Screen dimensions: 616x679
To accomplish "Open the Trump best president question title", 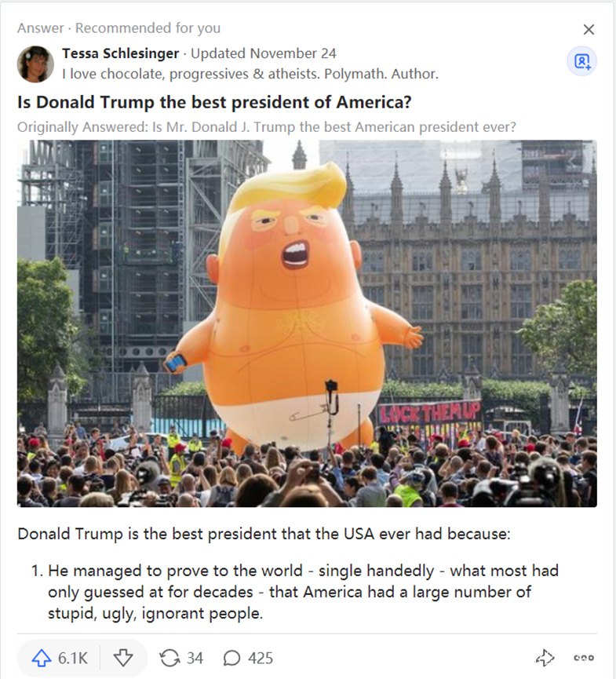I will pos(214,102).
